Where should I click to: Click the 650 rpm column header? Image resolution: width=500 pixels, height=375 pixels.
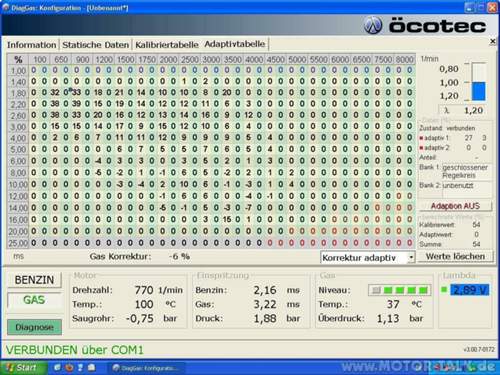click(x=61, y=60)
